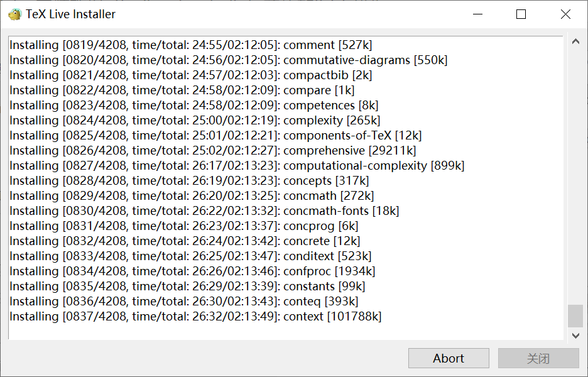Click the components-of-TeX [12k] line
Viewport: 588px width, 377px height.
coord(215,136)
